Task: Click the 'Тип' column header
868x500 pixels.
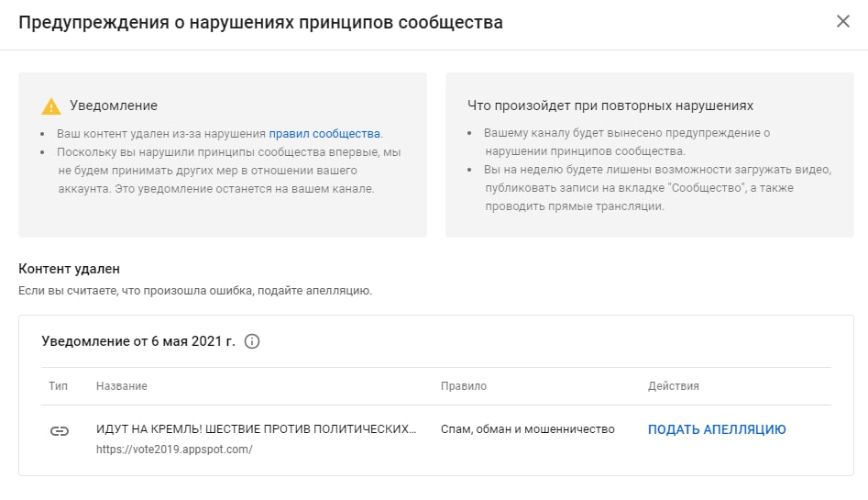Action: pos(58,386)
